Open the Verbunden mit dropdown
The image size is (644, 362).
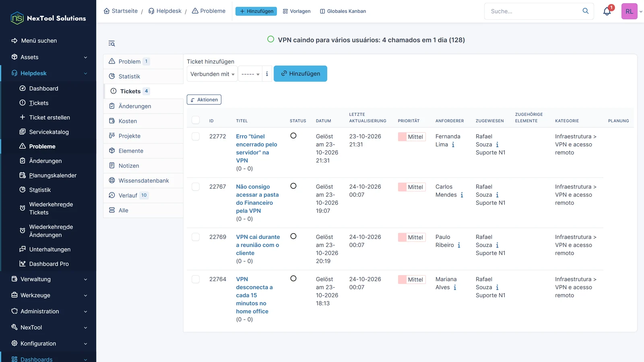pos(212,74)
